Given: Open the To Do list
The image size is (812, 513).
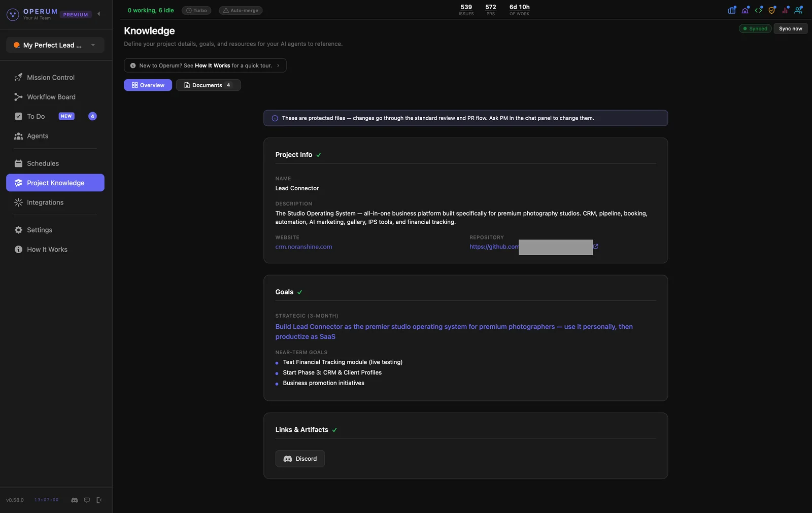Looking at the screenshot, I should coord(36,117).
